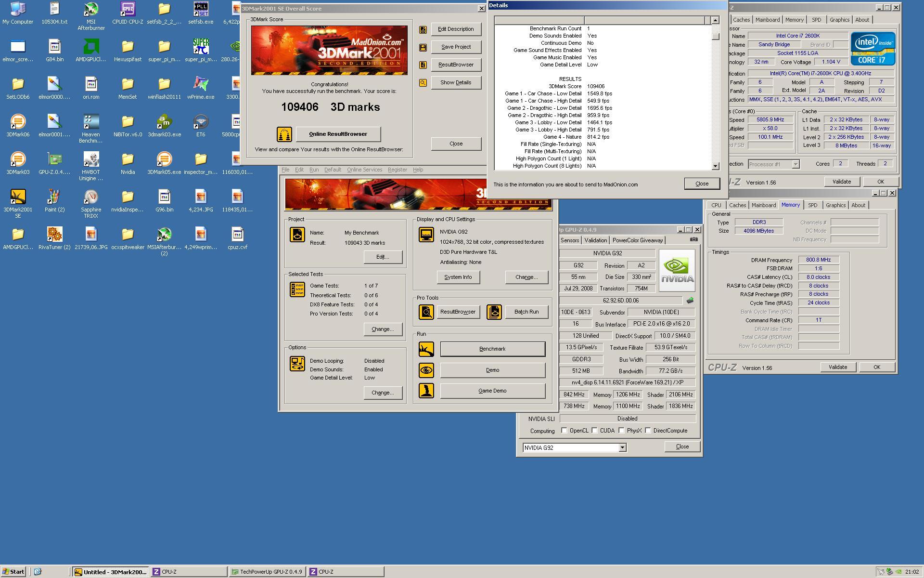Open the Help menu in 3DMark2001
The height and width of the screenshot is (578, 924).
coord(418,170)
